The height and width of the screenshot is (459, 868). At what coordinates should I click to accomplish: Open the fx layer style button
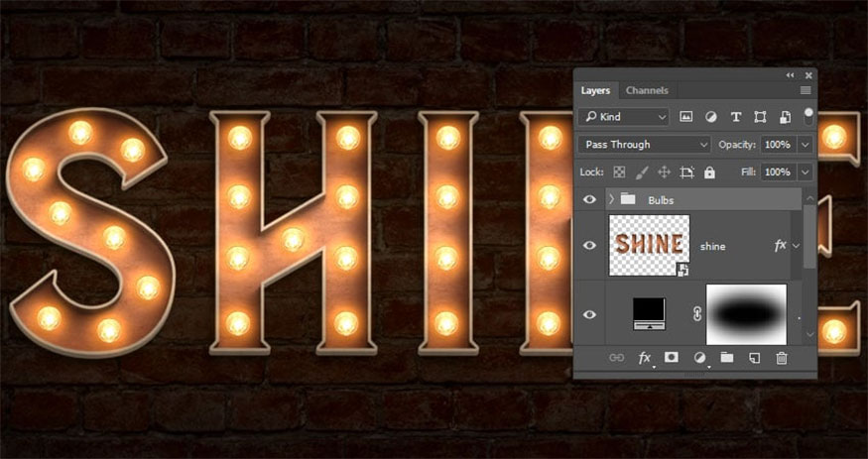[x=645, y=358]
